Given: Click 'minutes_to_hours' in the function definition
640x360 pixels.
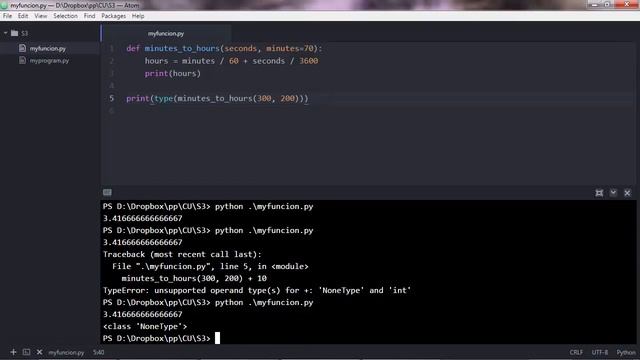Looking at the screenshot, I should click(x=182, y=49).
